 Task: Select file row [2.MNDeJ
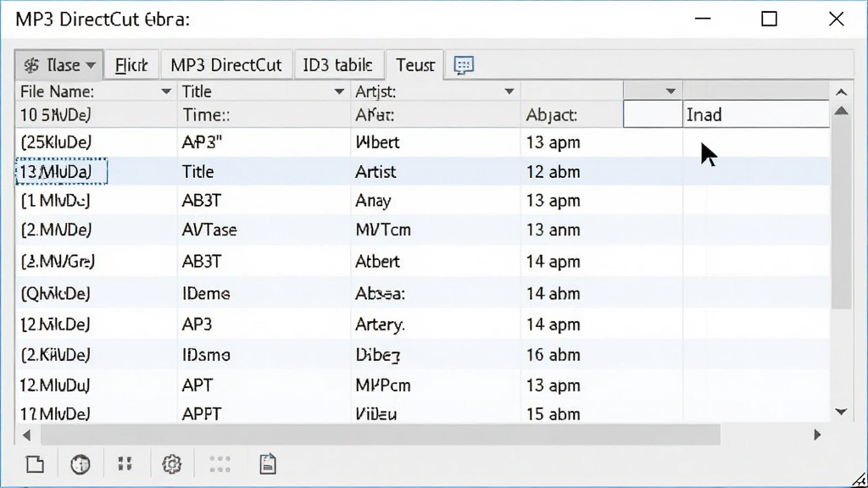(422, 229)
